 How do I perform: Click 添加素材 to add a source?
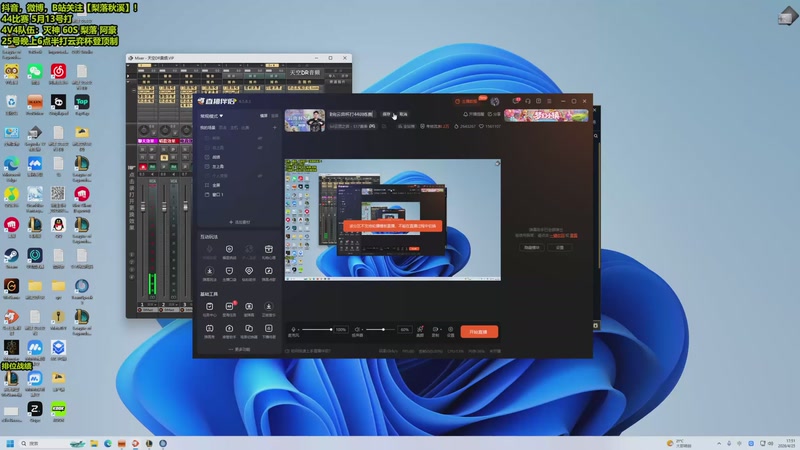pyautogui.click(x=239, y=222)
